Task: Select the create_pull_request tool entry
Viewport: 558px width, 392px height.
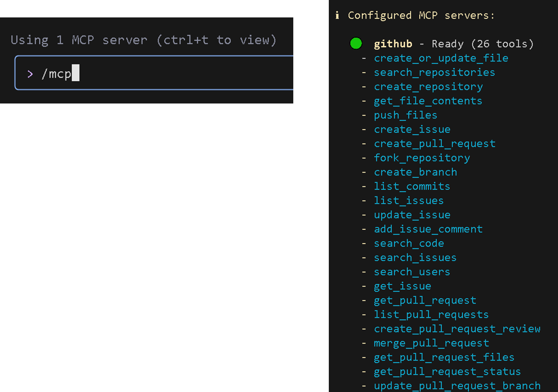Action: click(435, 144)
